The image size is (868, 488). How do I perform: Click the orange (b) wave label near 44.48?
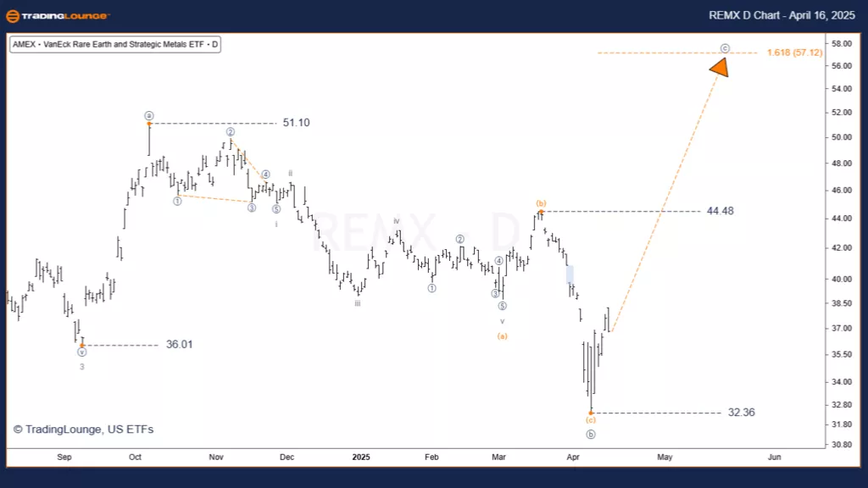coord(541,203)
